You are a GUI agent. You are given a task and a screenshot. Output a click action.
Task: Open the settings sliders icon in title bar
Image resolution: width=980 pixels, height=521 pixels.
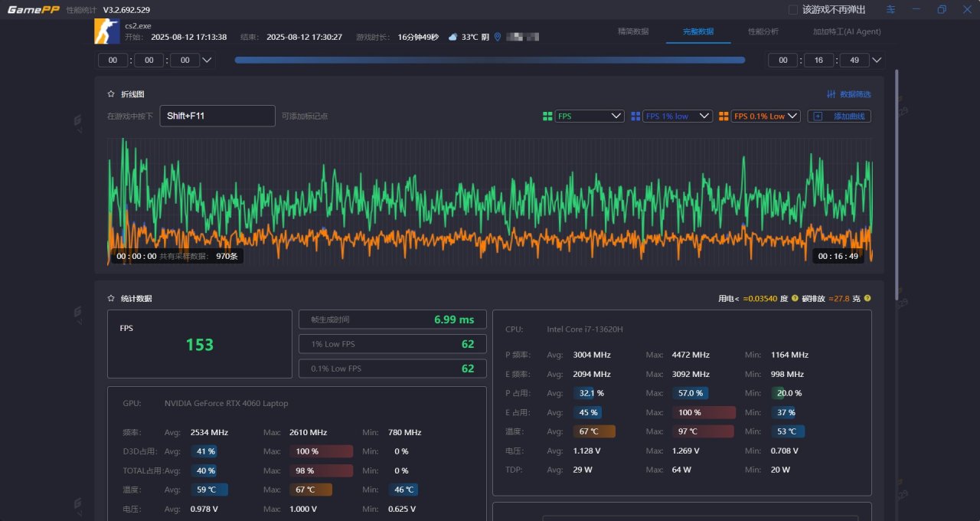890,9
